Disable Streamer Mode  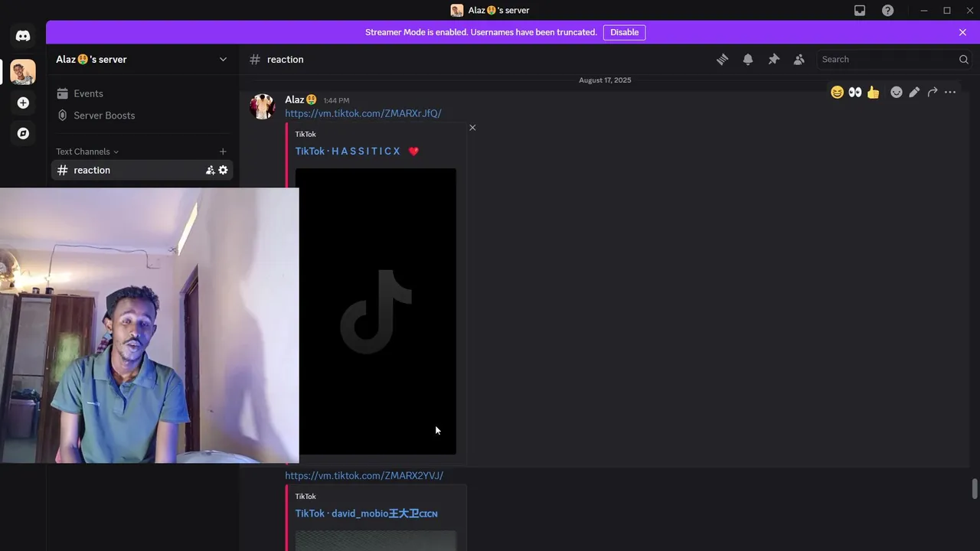pos(624,32)
